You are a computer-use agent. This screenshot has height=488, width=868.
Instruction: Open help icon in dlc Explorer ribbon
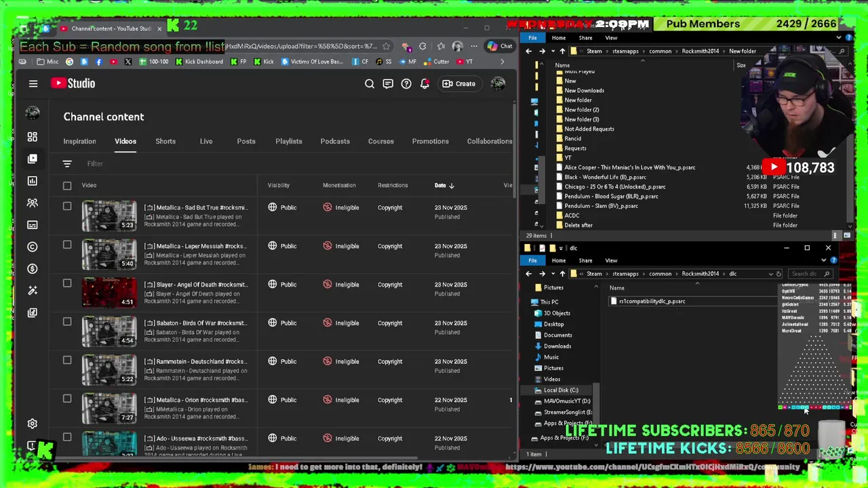point(833,260)
